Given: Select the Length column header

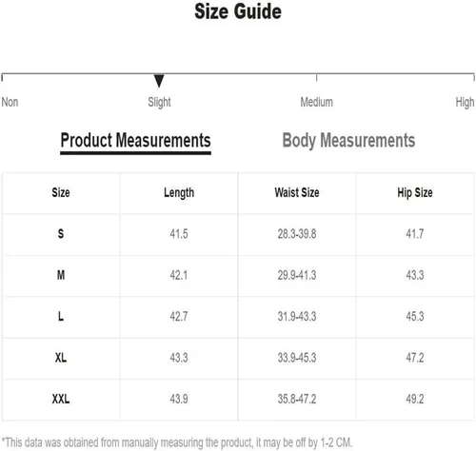Looking at the screenshot, I should [179, 193].
